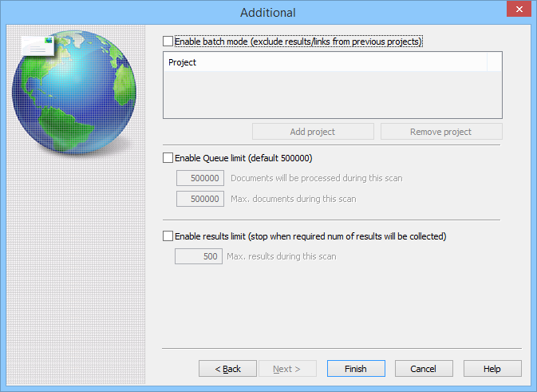Toggle the Enable Queue limit checkbox
The image size is (537, 392).
click(x=168, y=158)
